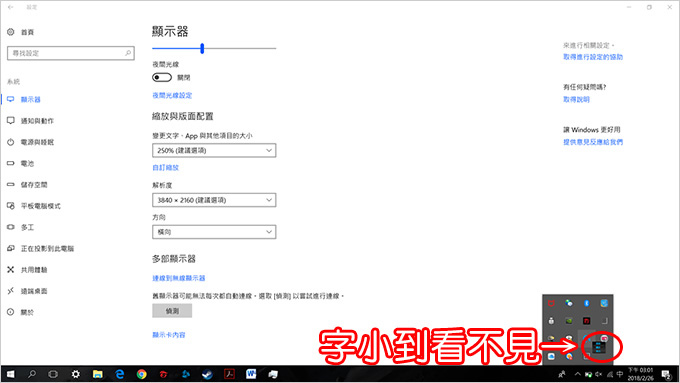Click the blue-bars icon in tray overflow
The width and height of the screenshot is (680, 383).
tap(599, 347)
